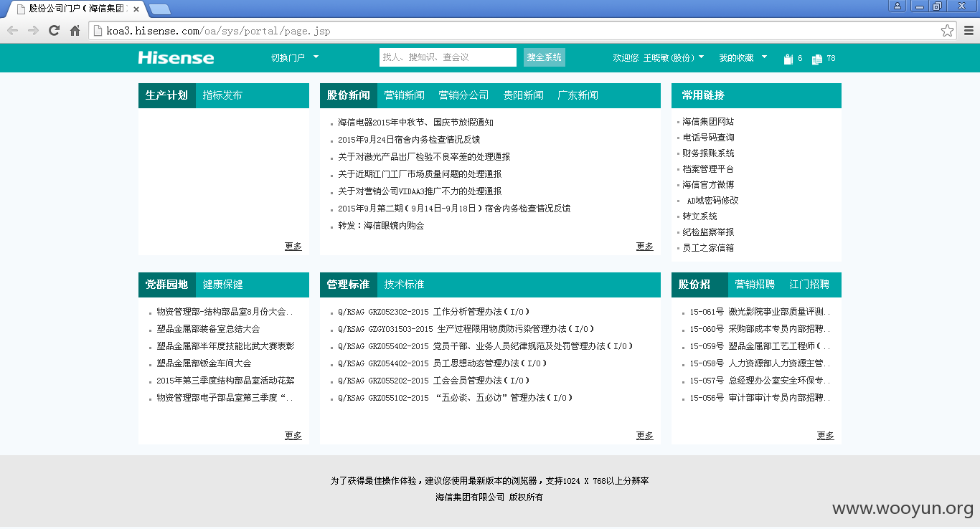Expand the 切换门户 dropdown

[295, 57]
